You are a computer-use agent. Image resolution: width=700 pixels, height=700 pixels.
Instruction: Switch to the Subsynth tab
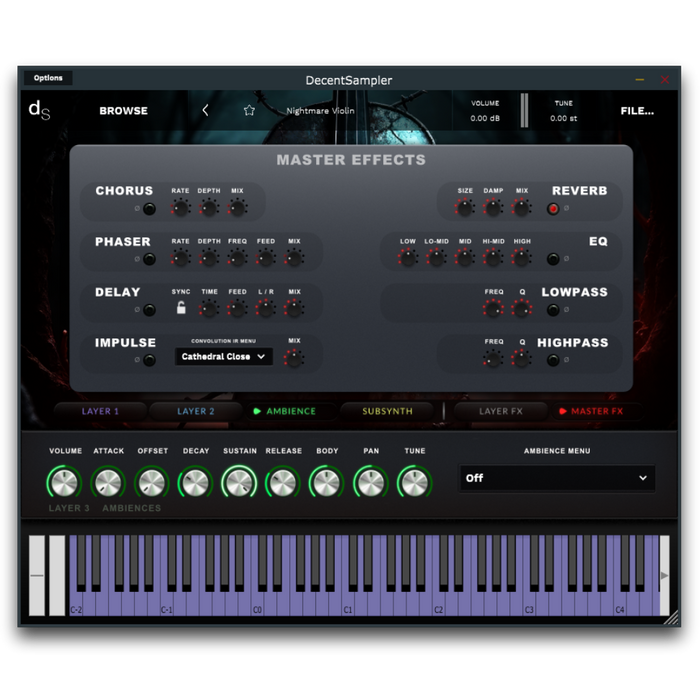point(386,411)
